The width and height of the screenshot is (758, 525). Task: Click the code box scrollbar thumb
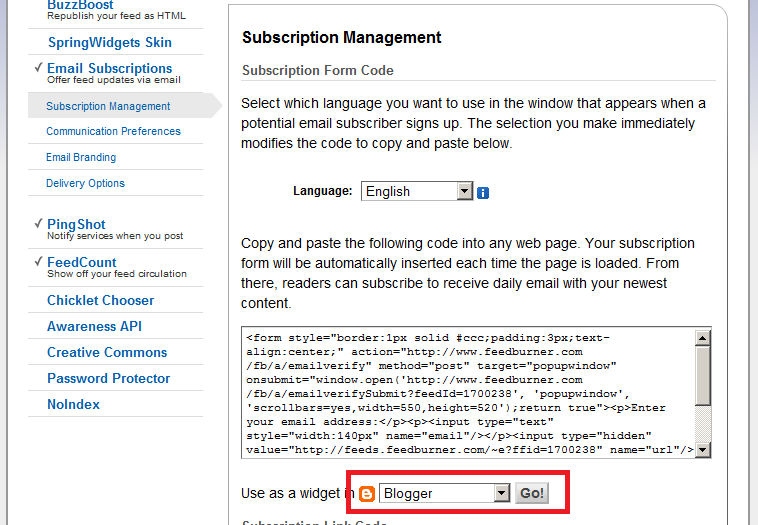point(702,375)
